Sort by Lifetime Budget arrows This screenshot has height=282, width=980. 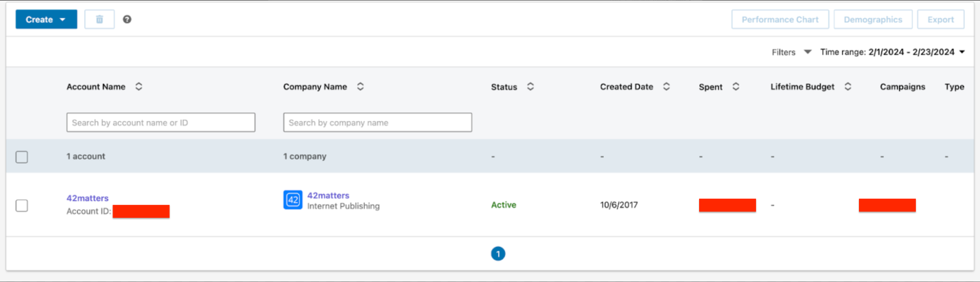click(848, 87)
